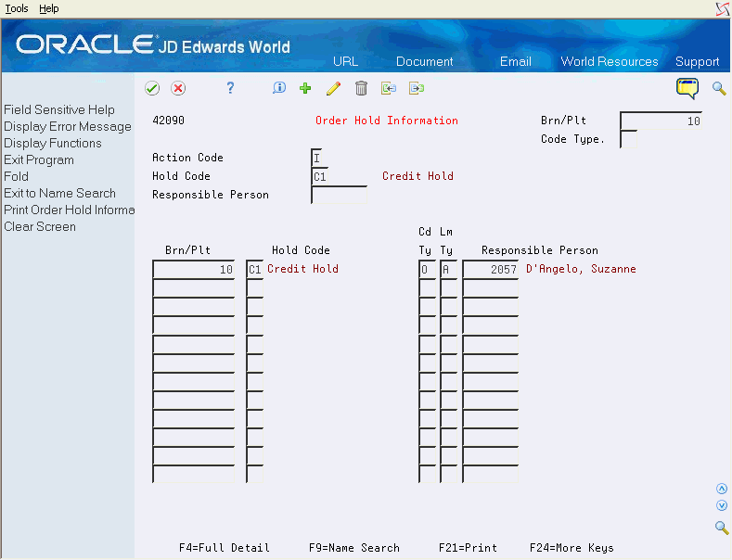Image resolution: width=732 pixels, height=560 pixels.
Task: Open the URL link in header
Action: click(x=345, y=61)
